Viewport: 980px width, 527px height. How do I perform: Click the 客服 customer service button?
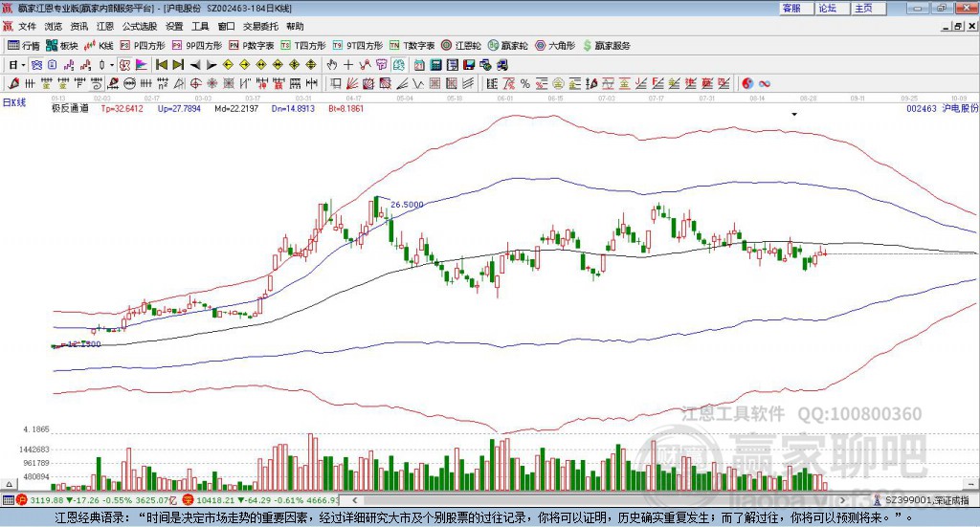796,8
